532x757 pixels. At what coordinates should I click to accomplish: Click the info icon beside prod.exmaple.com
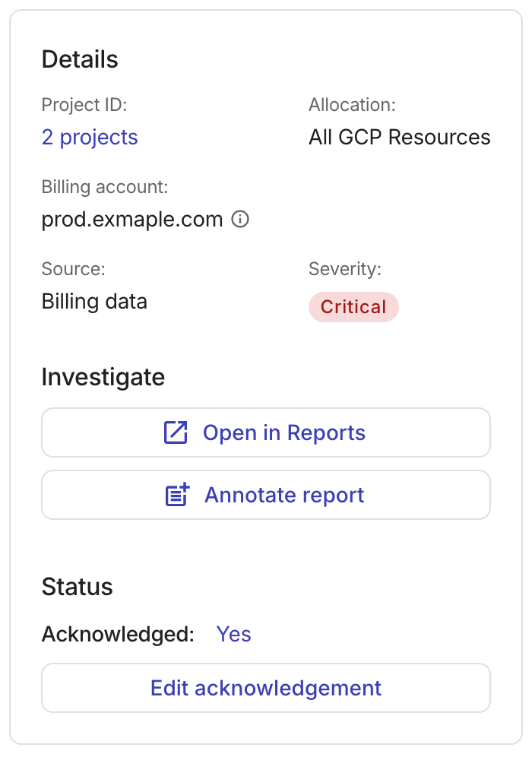[x=240, y=219]
